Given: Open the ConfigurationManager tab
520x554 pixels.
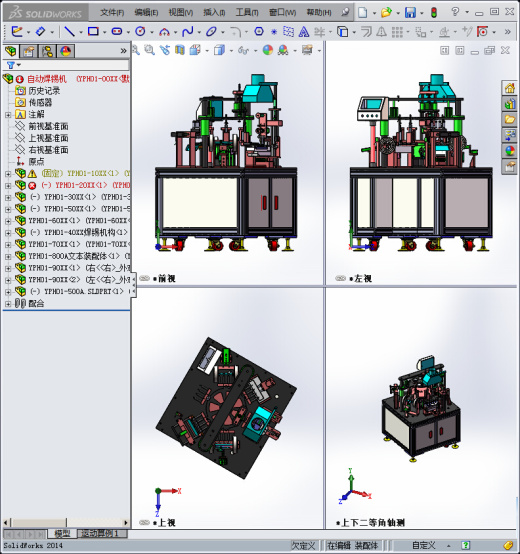Looking at the screenshot, I should click(x=47, y=51).
